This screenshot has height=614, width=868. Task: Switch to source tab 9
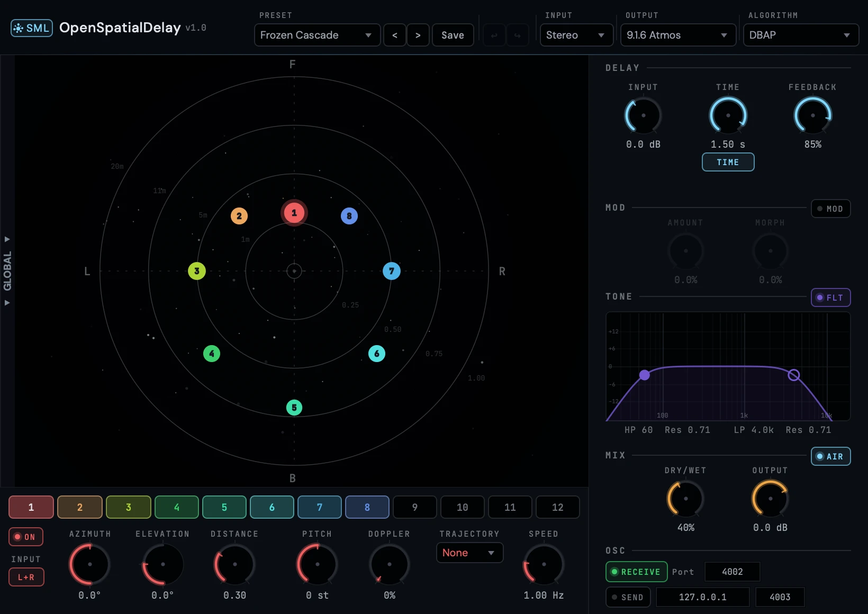(x=415, y=507)
